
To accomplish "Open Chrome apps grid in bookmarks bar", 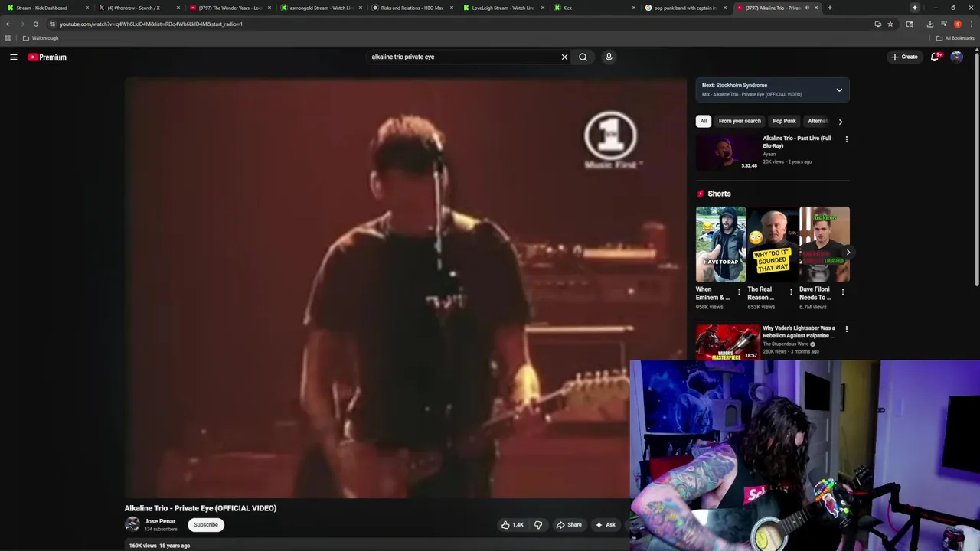I will [8, 38].
